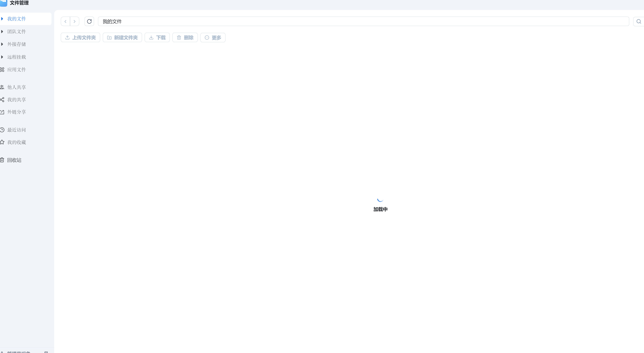Open 外链分享 external link sharing
The height and width of the screenshot is (353, 644).
tap(16, 112)
